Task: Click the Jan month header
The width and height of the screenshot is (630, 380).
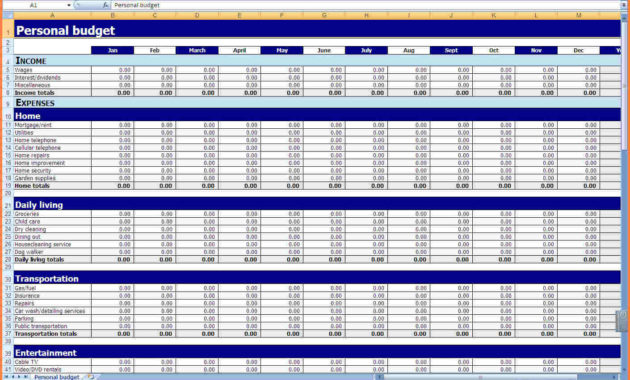Action: pyautogui.click(x=112, y=50)
